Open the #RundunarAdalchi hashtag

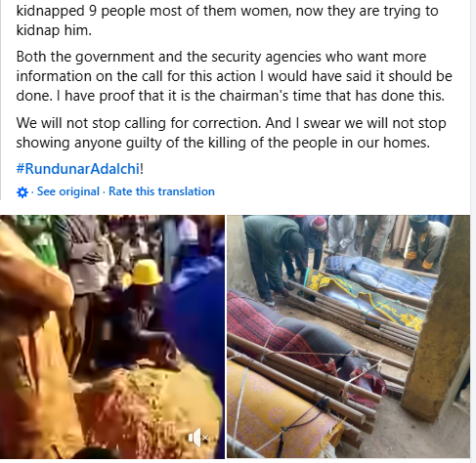[x=78, y=169]
